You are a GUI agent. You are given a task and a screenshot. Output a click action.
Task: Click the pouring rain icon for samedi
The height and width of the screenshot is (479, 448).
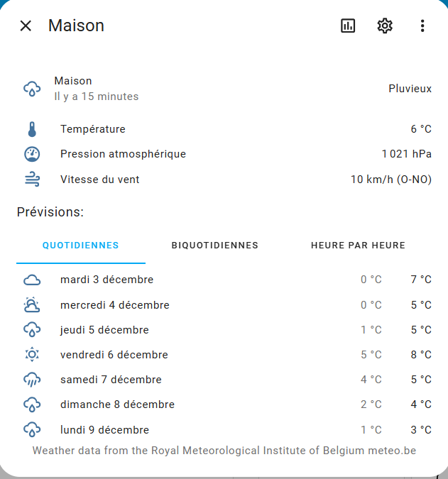32,380
